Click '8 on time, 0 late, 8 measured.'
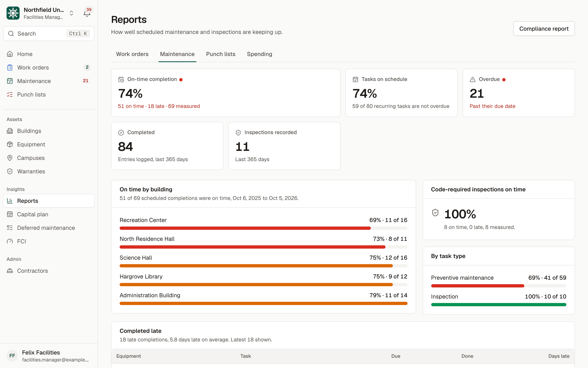The width and height of the screenshot is (588, 368). (x=479, y=227)
